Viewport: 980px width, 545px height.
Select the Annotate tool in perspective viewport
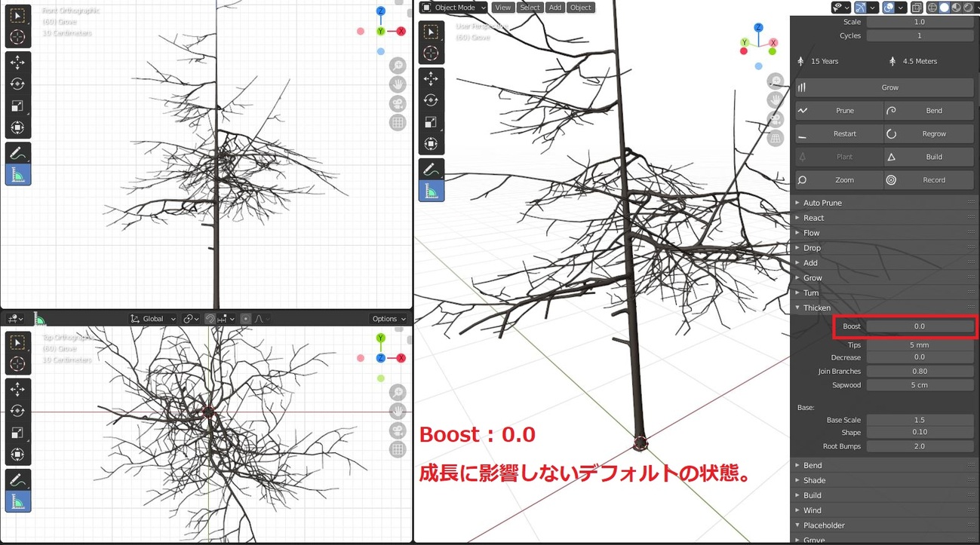(x=431, y=169)
